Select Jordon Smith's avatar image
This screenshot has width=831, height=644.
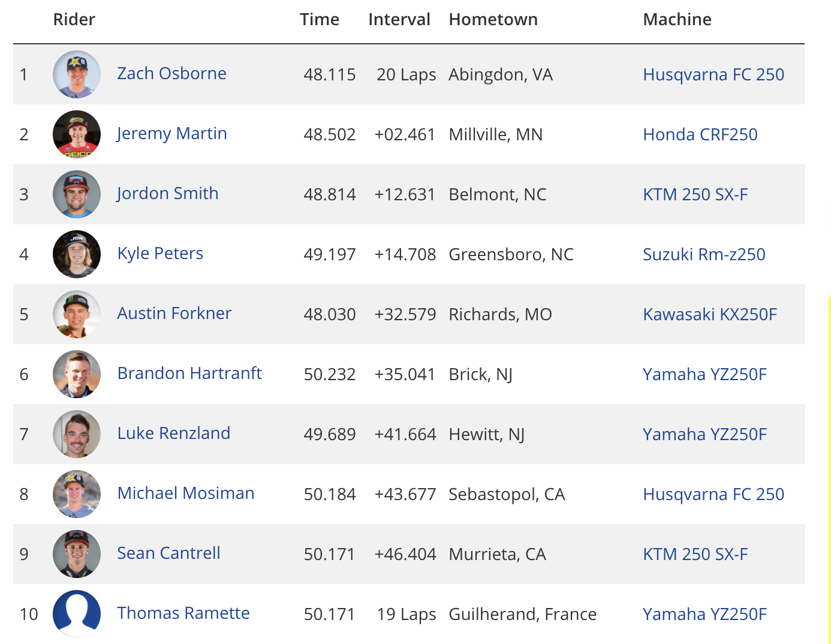pyautogui.click(x=77, y=194)
